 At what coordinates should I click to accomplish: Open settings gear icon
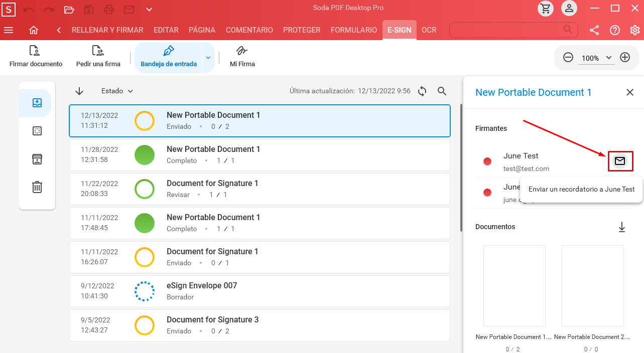[x=635, y=30]
